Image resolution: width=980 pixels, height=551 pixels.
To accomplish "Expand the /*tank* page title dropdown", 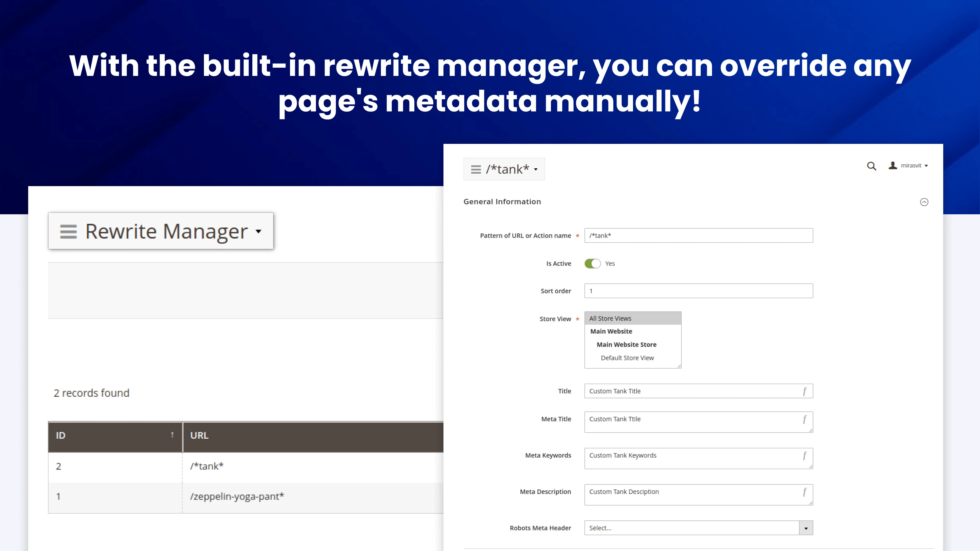I will [x=536, y=170].
